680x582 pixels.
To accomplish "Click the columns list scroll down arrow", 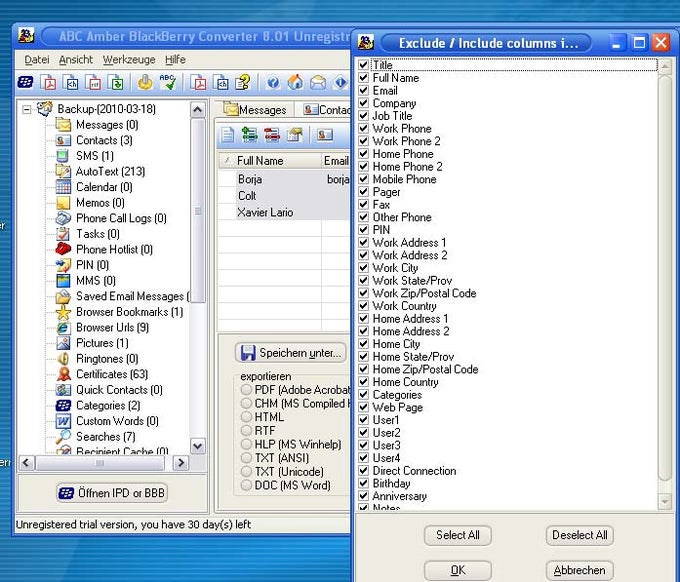I will (x=664, y=502).
